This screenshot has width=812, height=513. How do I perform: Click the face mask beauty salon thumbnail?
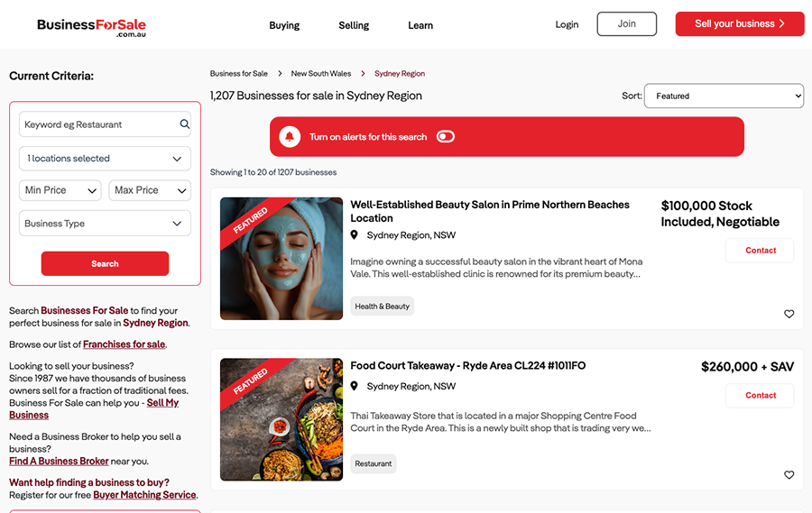(x=281, y=259)
